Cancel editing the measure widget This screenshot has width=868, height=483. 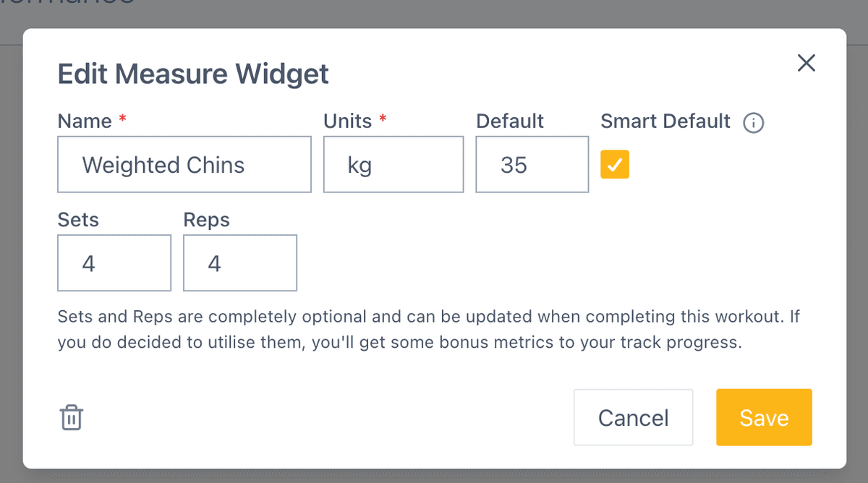(633, 417)
